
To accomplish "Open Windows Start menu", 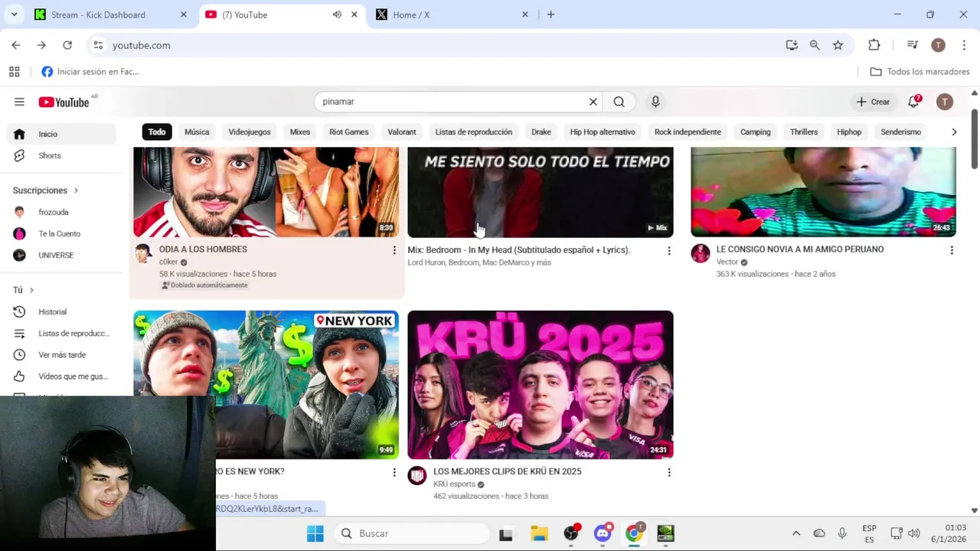I will pos(315,533).
